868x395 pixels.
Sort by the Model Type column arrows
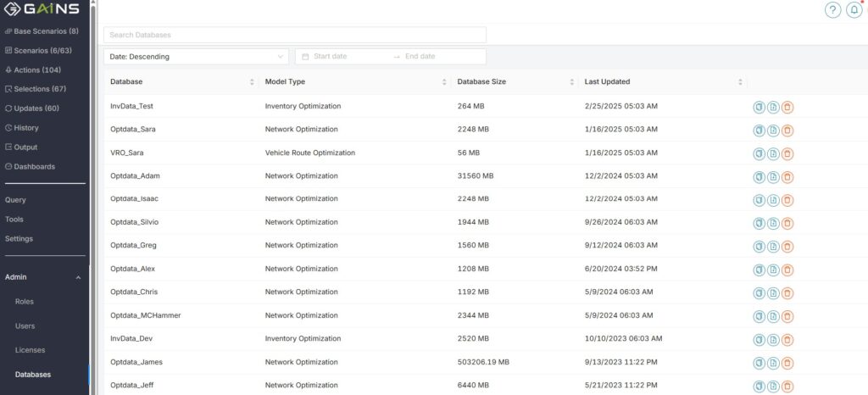tap(444, 82)
